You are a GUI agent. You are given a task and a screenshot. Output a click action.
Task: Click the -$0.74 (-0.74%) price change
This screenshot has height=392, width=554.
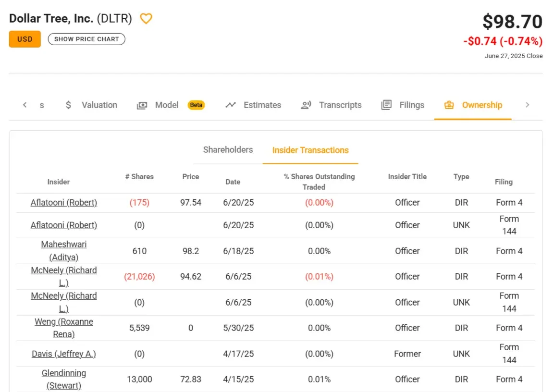tap(503, 41)
